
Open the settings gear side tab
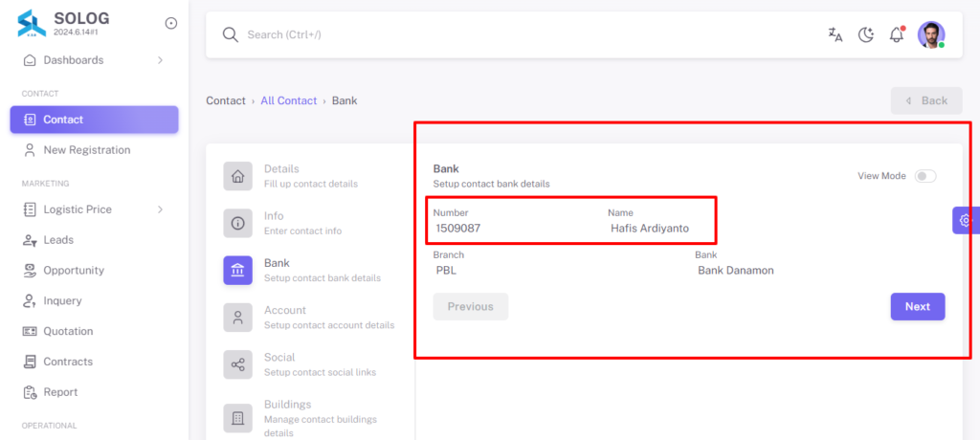coord(966,221)
